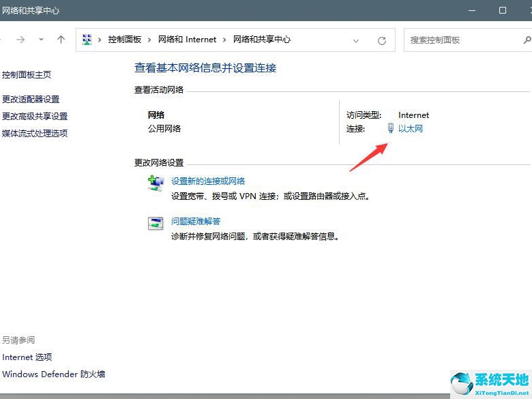The width and height of the screenshot is (532, 399).
Task: Click 网络和共享中心 breadcrumb segment
Action: pyautogui.click(x=262, y=40)
